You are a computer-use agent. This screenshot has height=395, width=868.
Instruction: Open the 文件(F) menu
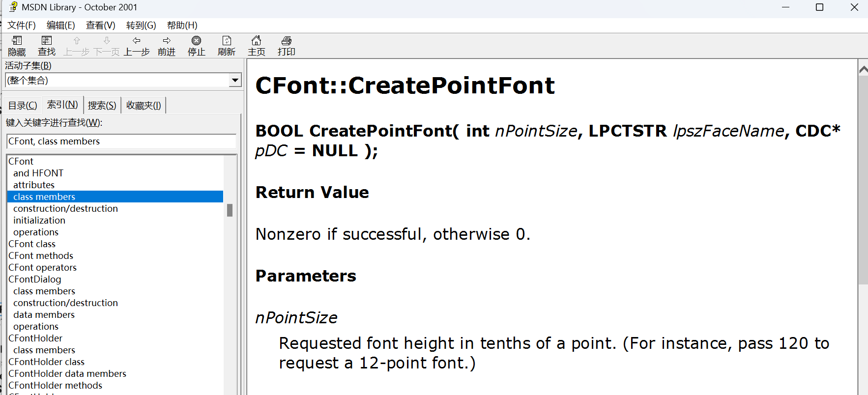point(22,25)
